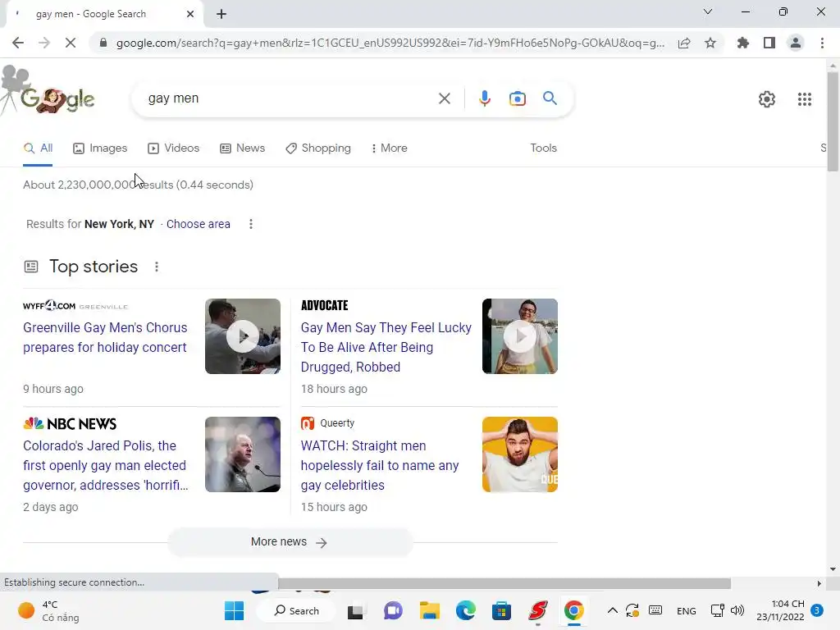Play the Advocate story video thumbnail
This screenshot has height=630, width=840.
(x=519, y=336)
